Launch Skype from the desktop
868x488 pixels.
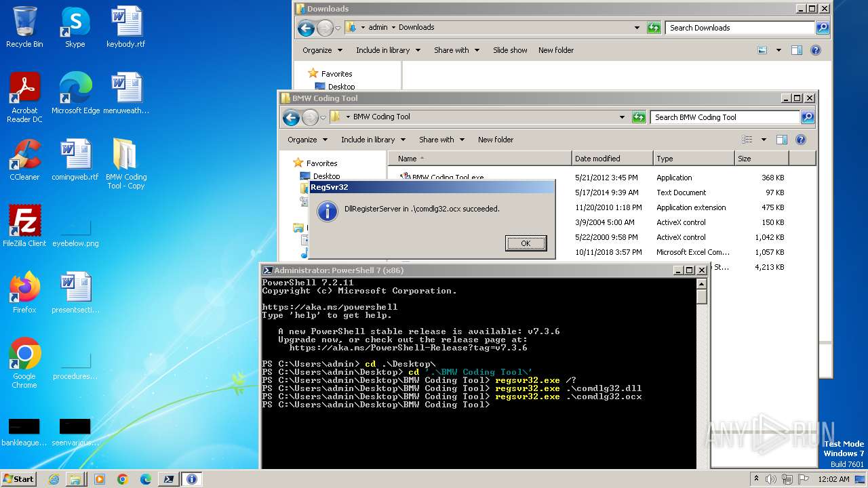coord(75,27)
